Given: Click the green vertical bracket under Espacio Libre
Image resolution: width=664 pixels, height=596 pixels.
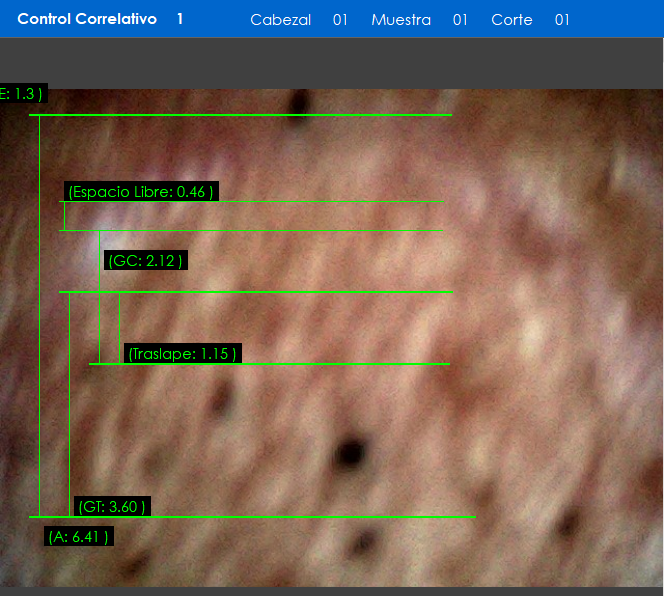Looking at the screenshot, I should tap(64, 216).
